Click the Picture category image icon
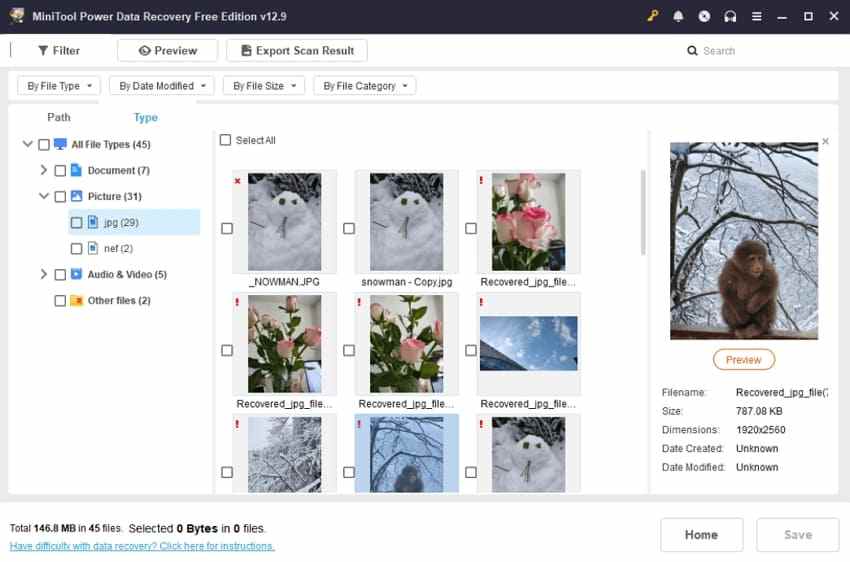Viewport: 850px width, 562px height. pyautogui.click(x=76, y=196)
